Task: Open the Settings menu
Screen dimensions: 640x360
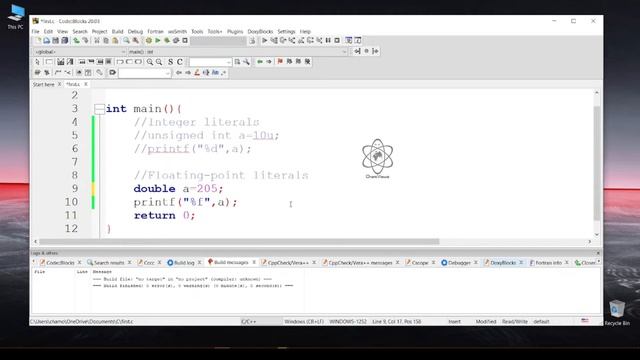Action: click(286, 31)
